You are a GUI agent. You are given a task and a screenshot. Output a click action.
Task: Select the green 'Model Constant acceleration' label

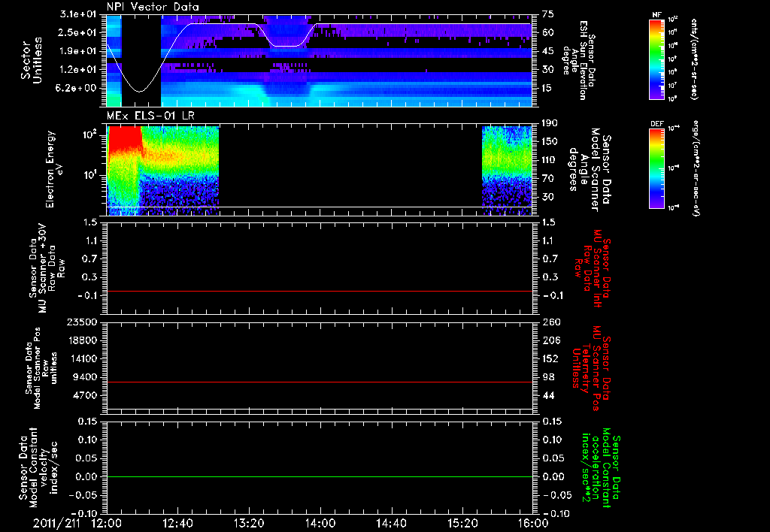[x=602, y=467]
